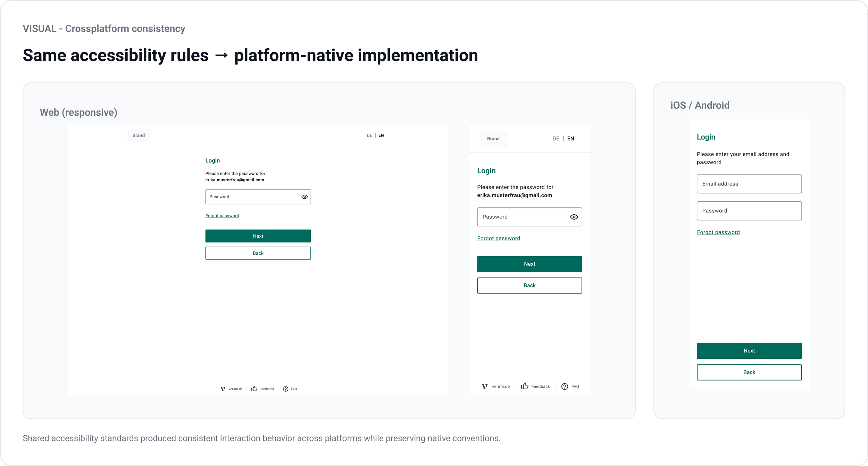Click Feedback thumbs-up icon in mobile web footer
Viewport: 868px width, 466px height.
click(524, 386)
